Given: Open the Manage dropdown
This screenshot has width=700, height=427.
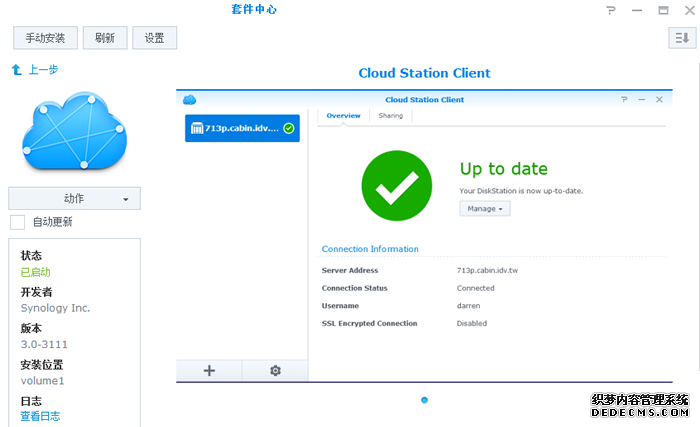Looking at the screenshot, I should 485,209.
